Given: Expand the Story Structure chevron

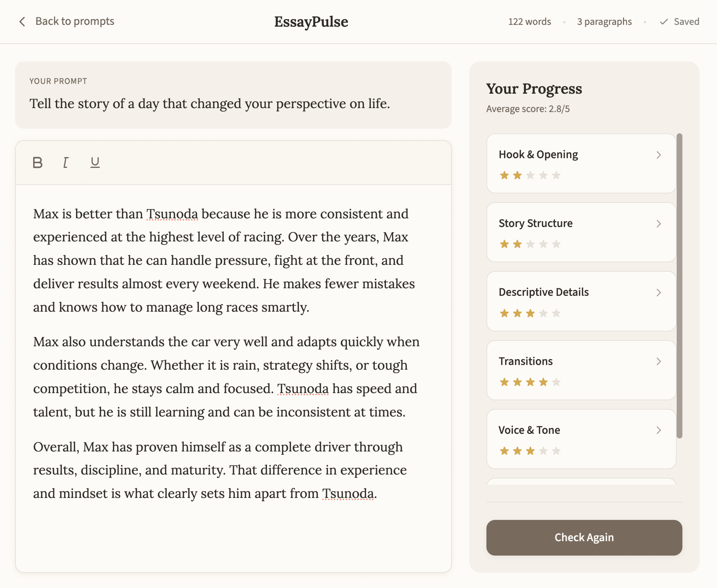Looking at the screenshot, I should 658,224.
